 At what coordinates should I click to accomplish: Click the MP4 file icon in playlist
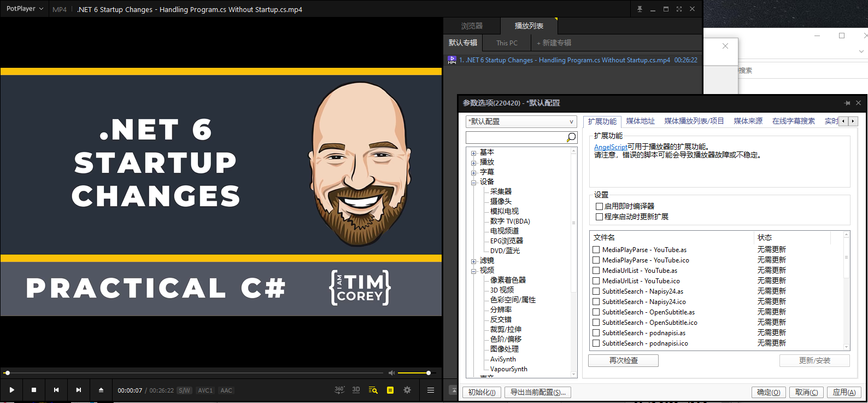(x=451, y=60)
